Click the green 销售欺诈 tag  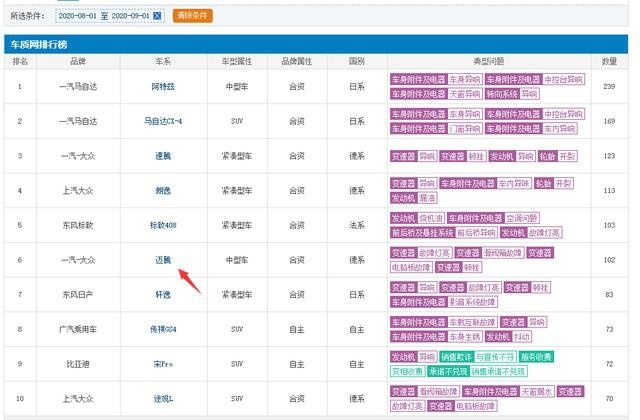click(x=456, y=357)
